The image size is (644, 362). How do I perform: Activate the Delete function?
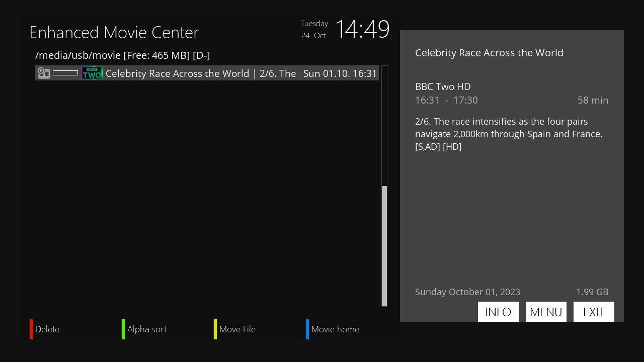[47, 329]
